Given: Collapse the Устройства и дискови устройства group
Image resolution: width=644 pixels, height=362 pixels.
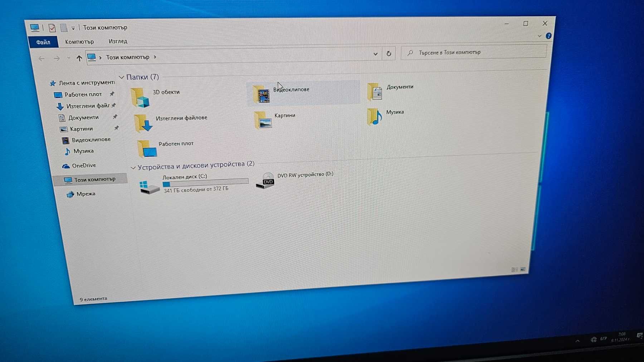Looking at the screenshot, I should [133, 168].
